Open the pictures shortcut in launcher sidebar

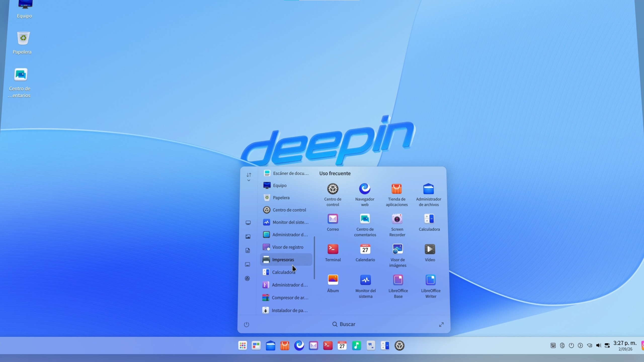pos(248,237)
